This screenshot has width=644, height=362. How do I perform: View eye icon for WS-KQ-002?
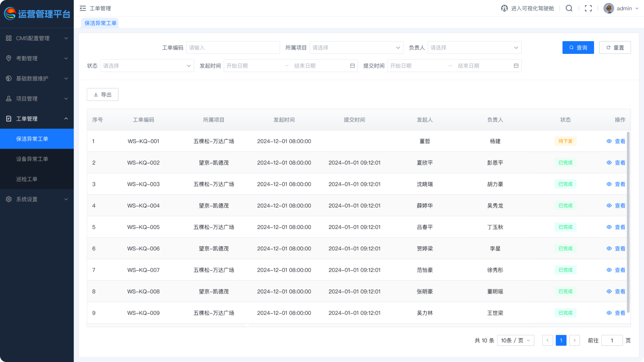609,163
